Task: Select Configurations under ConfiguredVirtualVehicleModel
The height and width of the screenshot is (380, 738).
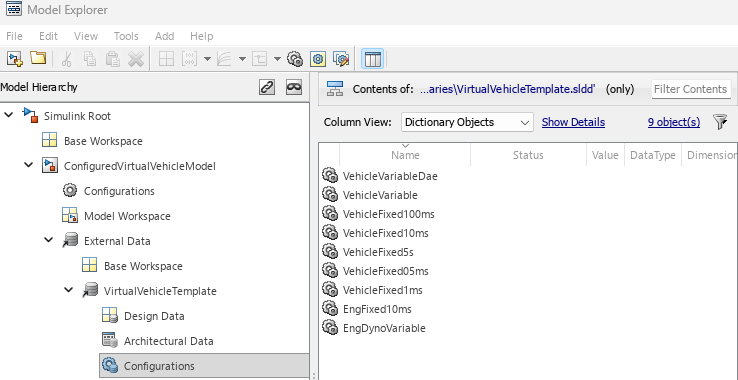Action: point(119,191)
